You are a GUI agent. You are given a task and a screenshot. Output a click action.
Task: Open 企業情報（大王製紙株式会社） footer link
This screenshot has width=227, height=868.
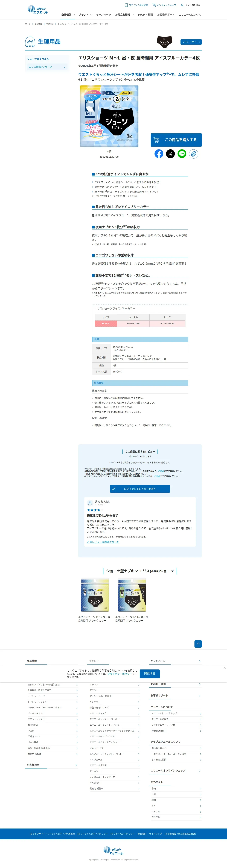180,834
